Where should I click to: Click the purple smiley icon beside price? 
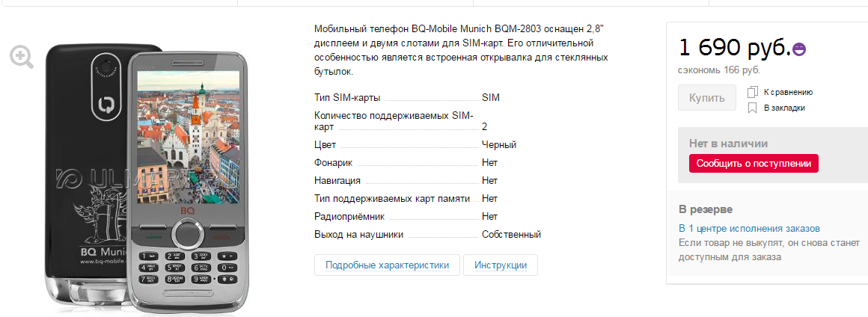point(798,49)
